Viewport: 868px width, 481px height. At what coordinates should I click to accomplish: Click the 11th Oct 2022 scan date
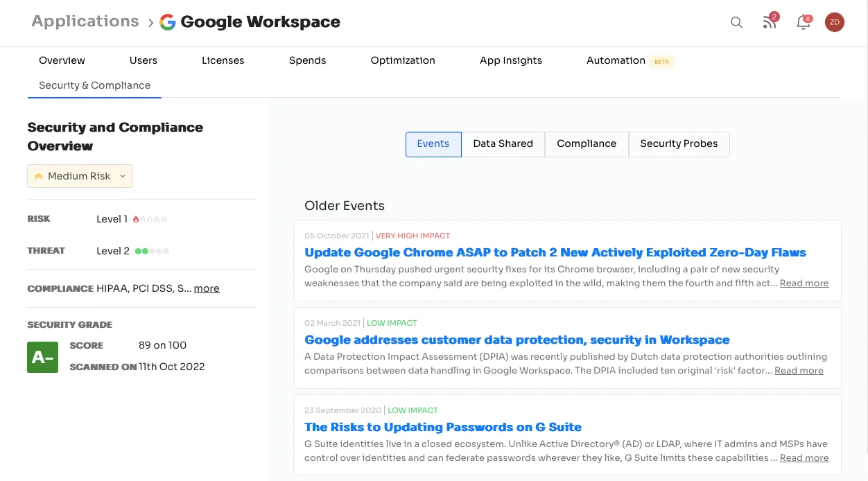172,367
